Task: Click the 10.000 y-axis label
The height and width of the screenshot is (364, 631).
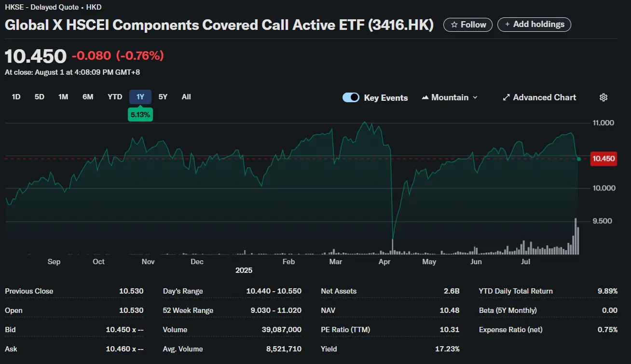Action: coord(603,188)
